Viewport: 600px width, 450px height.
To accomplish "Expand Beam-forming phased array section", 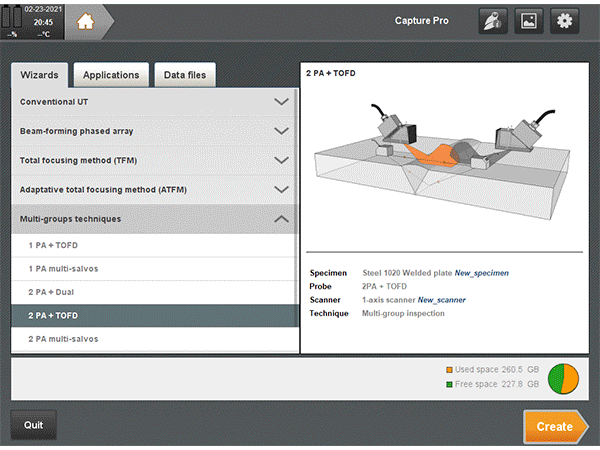I will [x=155, y=131].
